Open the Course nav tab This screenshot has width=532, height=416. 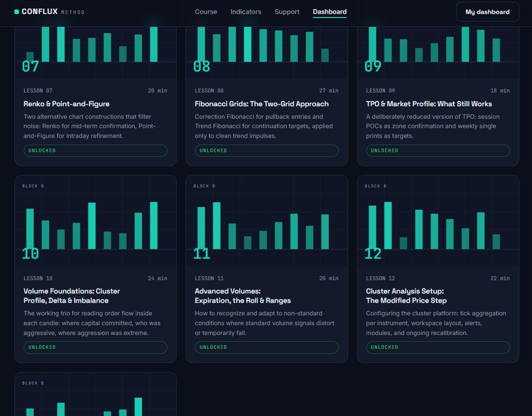pyautogui.click(x=206, y=12)
